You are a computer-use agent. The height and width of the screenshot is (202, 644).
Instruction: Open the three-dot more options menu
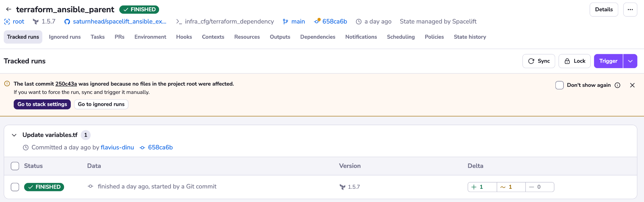(x=630, y=9)
